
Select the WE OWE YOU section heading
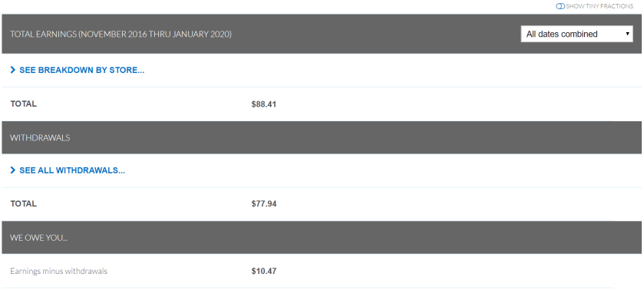click(38, 238)
